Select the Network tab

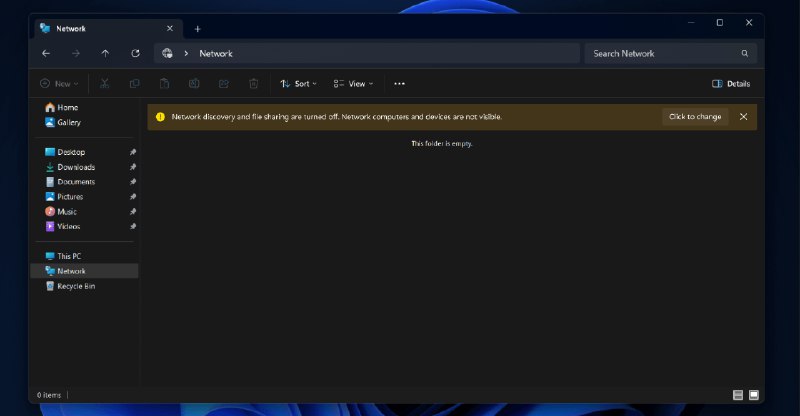click(106, 29)
